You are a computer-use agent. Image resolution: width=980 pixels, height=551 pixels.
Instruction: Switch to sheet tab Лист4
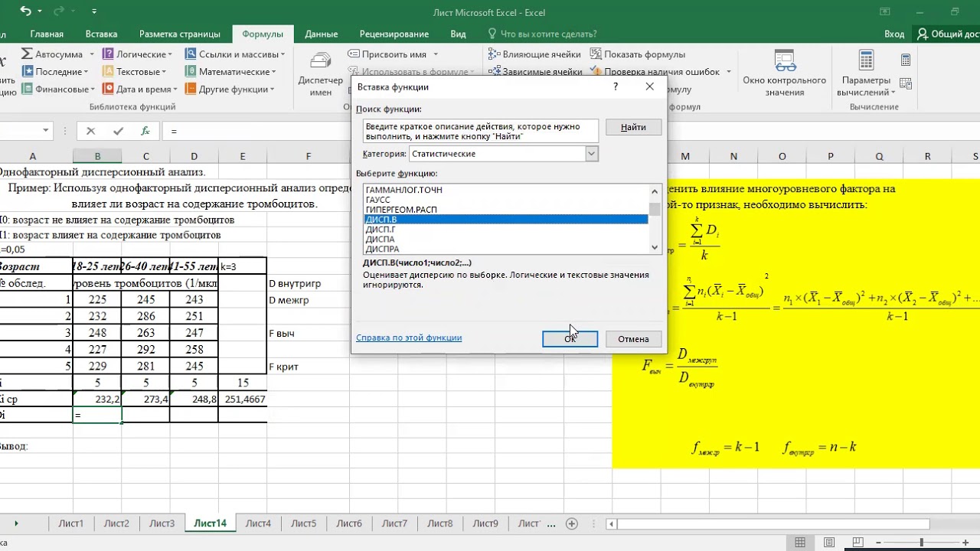tap(258, 523)
